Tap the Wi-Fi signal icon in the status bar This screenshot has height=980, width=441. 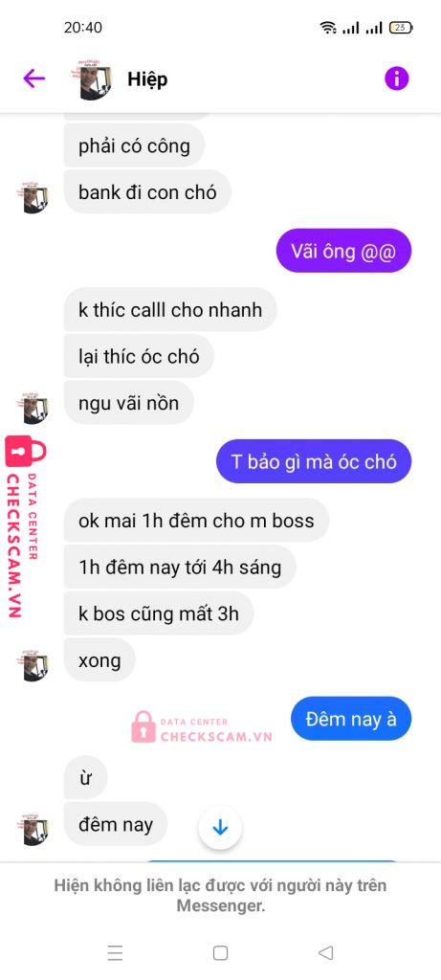coord(327,28)
